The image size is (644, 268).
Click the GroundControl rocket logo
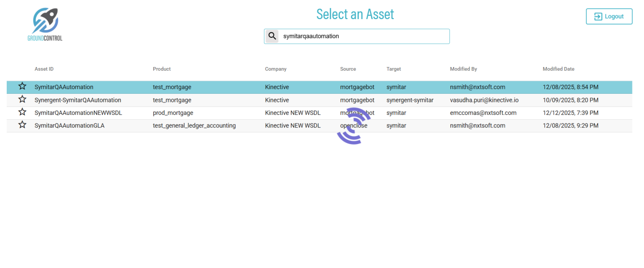click(x=45, y=24)
